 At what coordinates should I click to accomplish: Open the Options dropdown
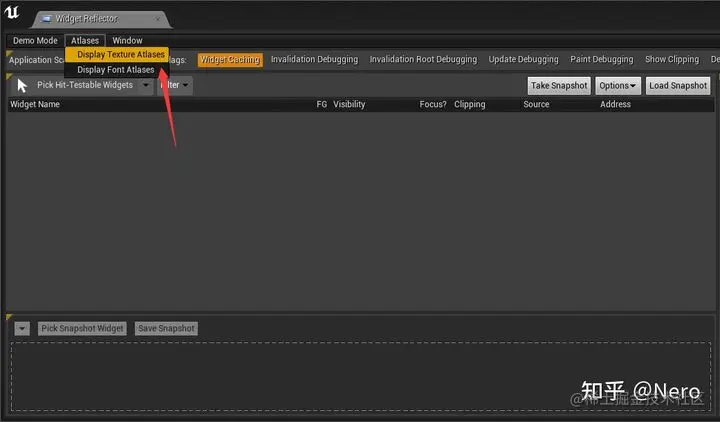coord(618,85)
